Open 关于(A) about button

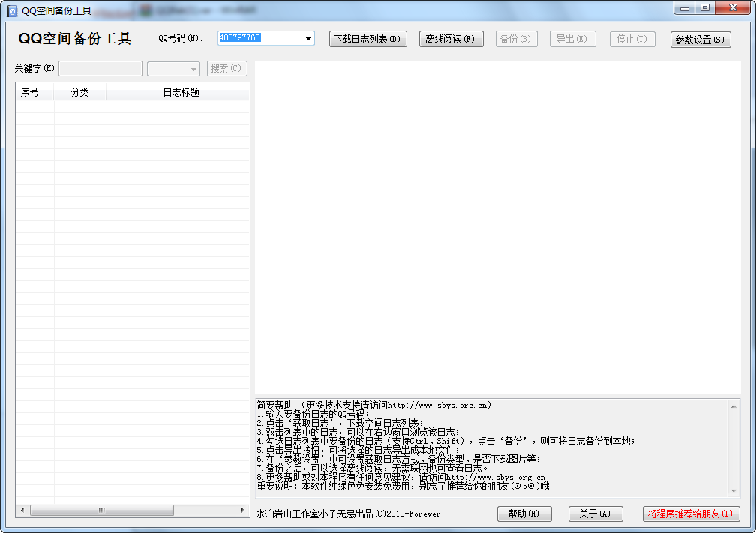coord(595,514)
